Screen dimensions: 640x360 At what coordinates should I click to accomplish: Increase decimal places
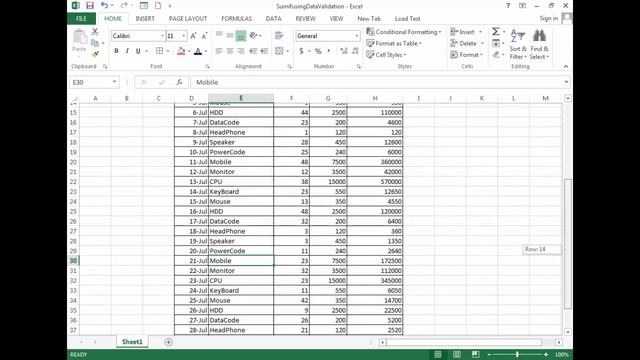344,51
